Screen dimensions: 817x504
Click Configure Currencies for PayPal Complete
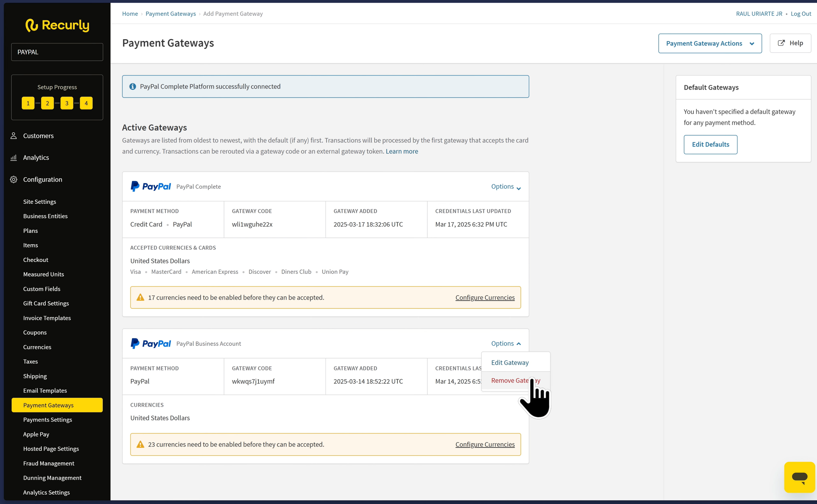[485, 297]
